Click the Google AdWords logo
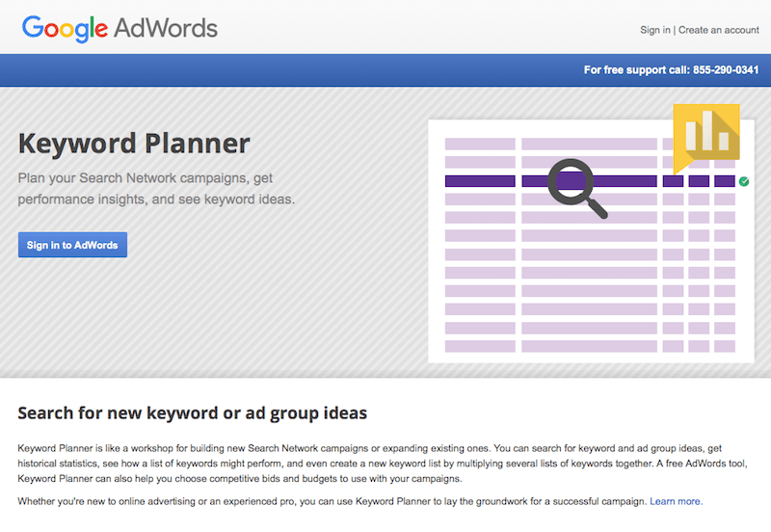Viewport: 771px width, 532px height. click(120, 29)
